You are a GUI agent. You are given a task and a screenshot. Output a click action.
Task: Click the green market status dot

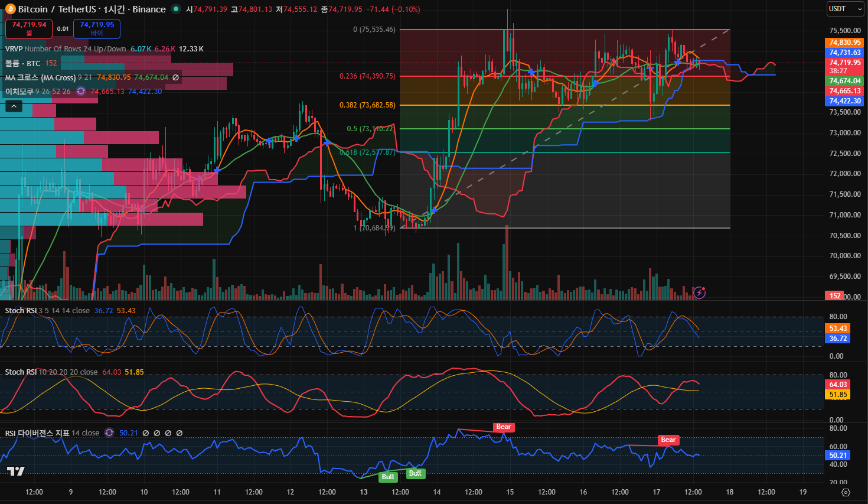point(176,9)
